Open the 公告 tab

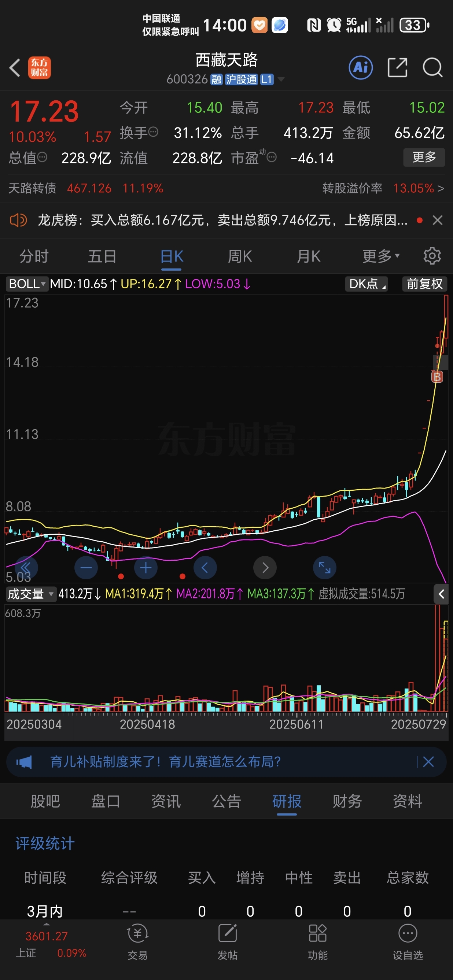pyautogui.click(x=226, y=801)
